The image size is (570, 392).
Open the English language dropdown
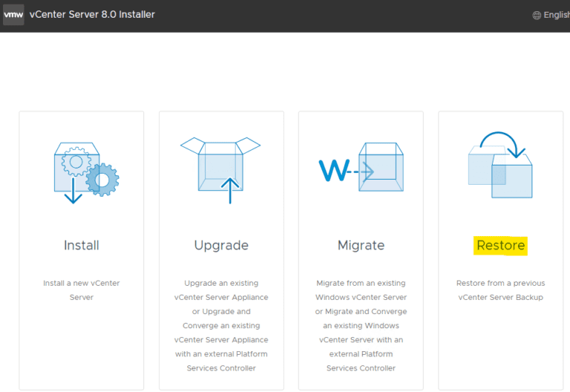click(556, 15)
